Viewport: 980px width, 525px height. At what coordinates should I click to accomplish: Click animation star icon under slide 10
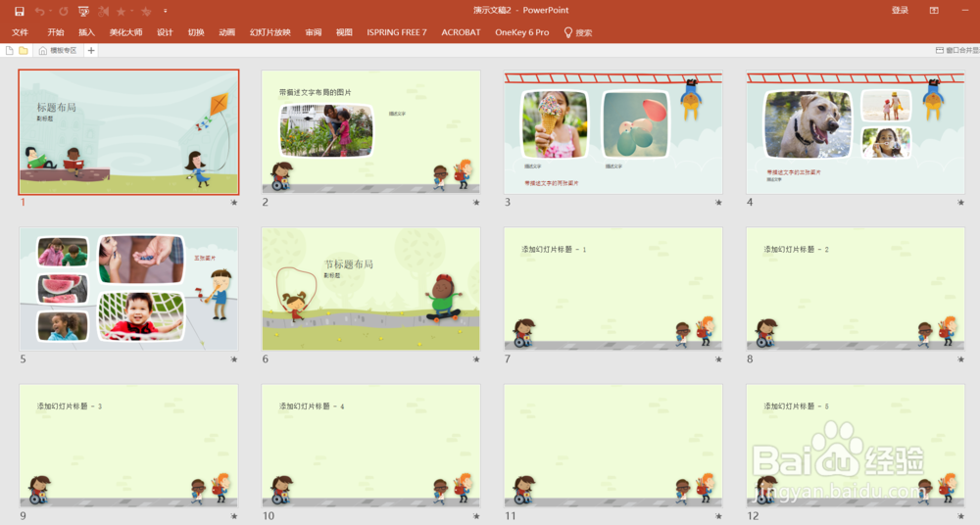coord(476,516)
